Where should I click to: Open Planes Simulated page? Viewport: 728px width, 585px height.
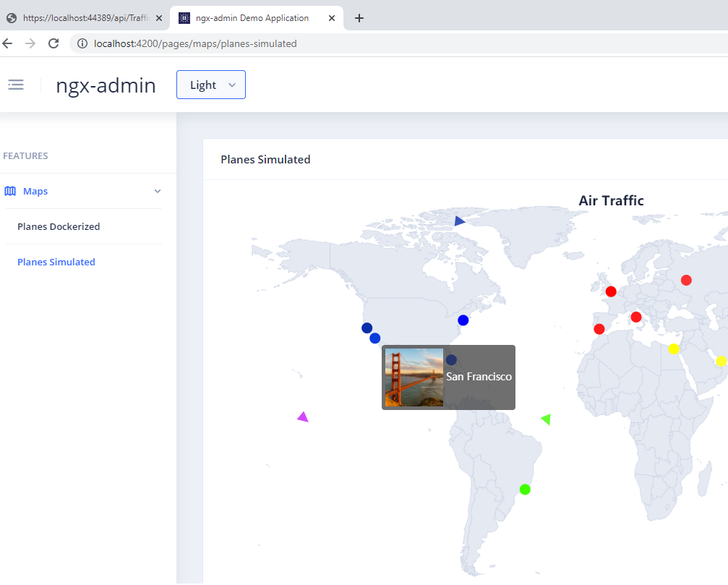pos(56,262)
